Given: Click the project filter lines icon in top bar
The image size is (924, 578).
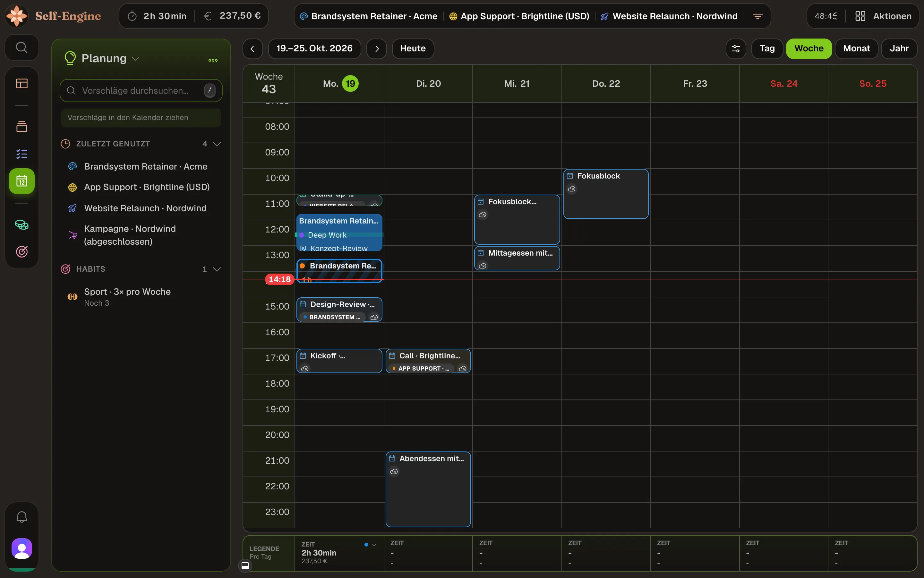Looking at the screenshot, I should pyautogui.click(x=757, y=16).
